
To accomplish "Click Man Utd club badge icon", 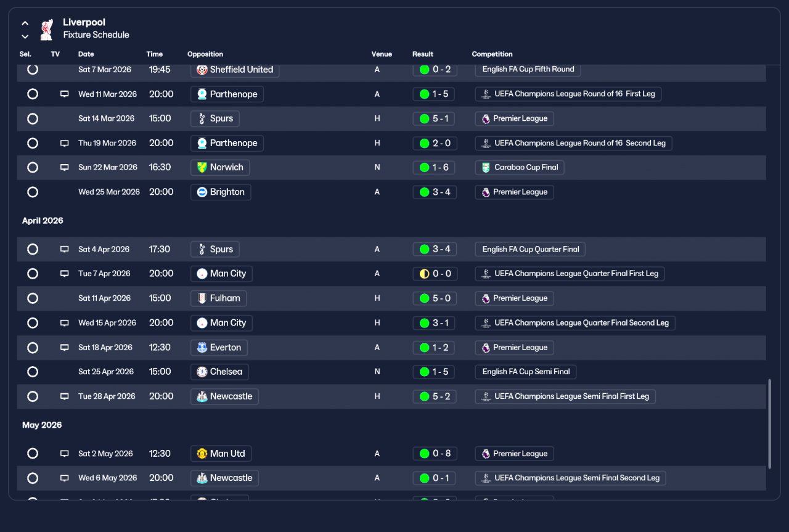I will click(202, 454).
